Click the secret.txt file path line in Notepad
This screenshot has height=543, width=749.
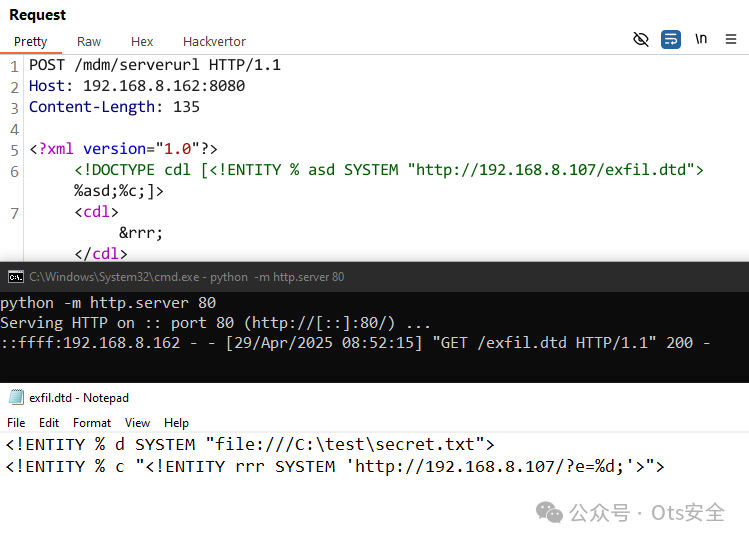[250, 445]
